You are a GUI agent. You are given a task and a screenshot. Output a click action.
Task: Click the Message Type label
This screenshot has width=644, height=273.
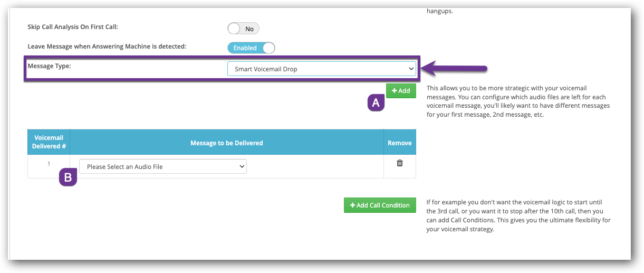[49, 66]
